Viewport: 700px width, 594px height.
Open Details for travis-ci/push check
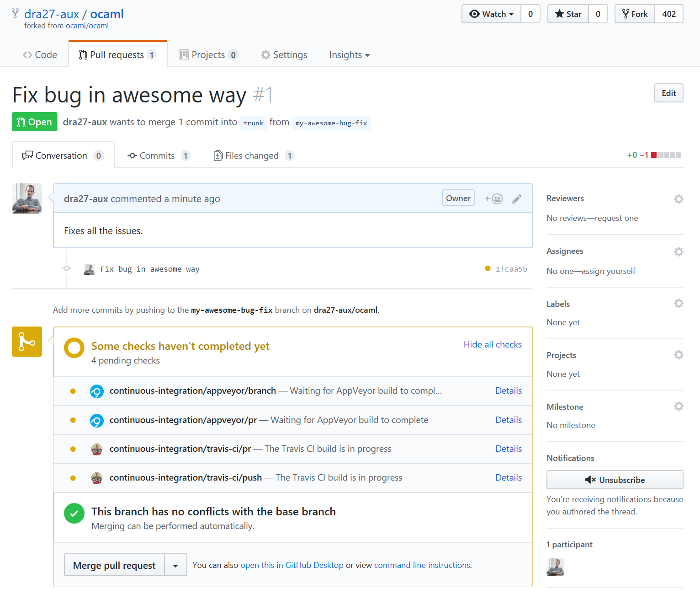click(509, 477)
